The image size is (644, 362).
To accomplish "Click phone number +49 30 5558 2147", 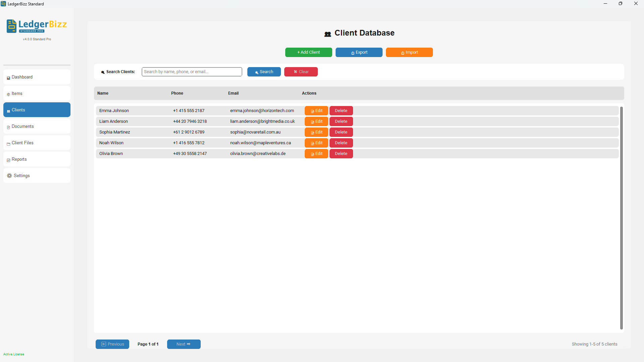I will click(x=190, y=154).
